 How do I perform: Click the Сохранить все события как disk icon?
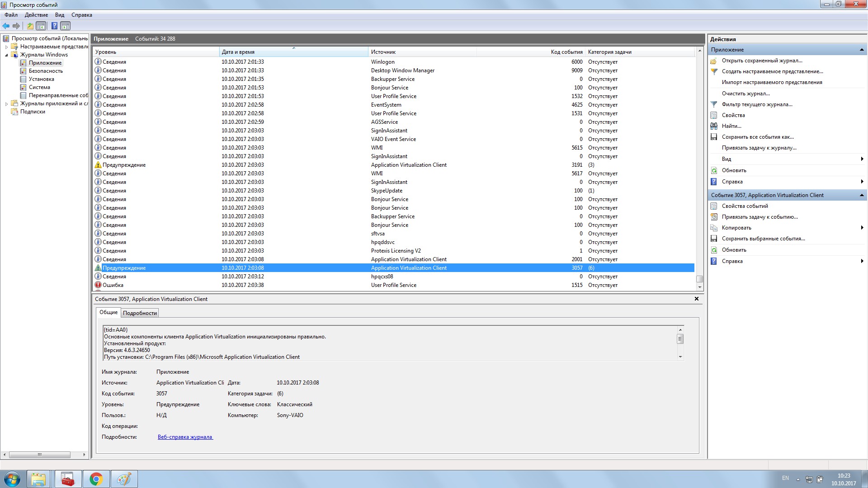pyautogui.click(x=714, y=137)
